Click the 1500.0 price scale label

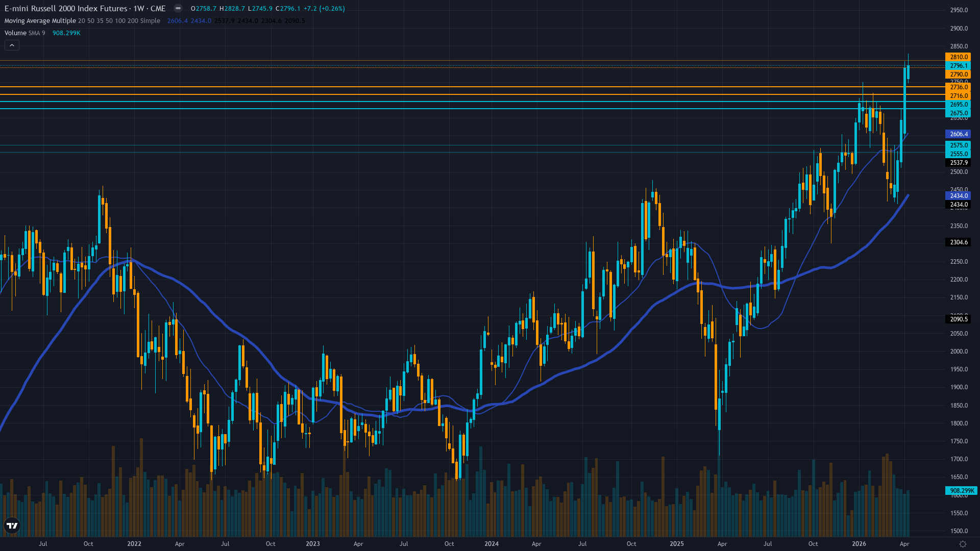click(x=959, y=531)
